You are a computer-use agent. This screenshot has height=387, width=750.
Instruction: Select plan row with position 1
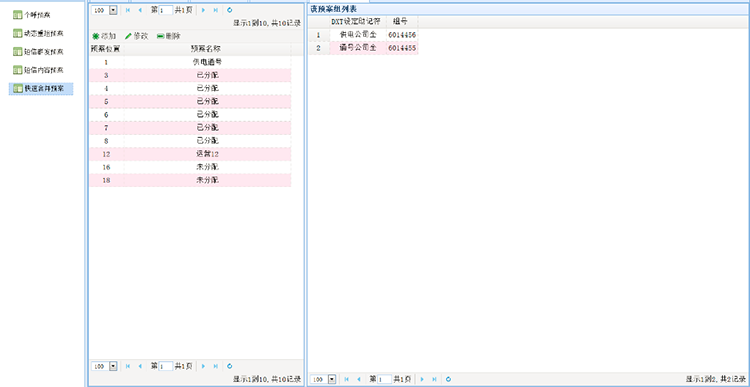tap(190, 62)
